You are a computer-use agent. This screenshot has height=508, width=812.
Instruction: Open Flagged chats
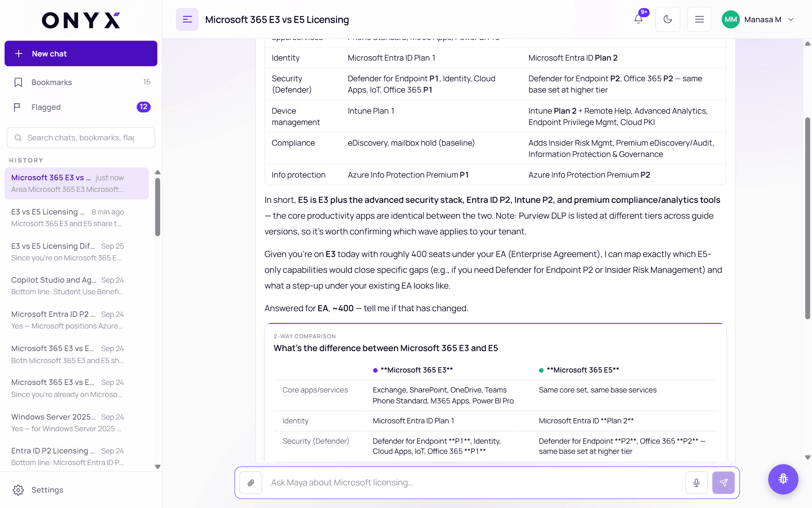(x=81, y=107)
